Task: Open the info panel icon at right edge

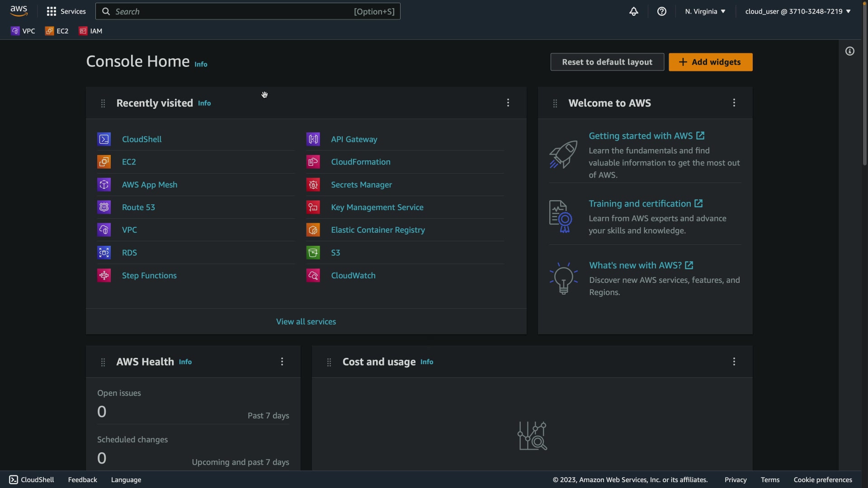Action: click(x=850, y=52)
